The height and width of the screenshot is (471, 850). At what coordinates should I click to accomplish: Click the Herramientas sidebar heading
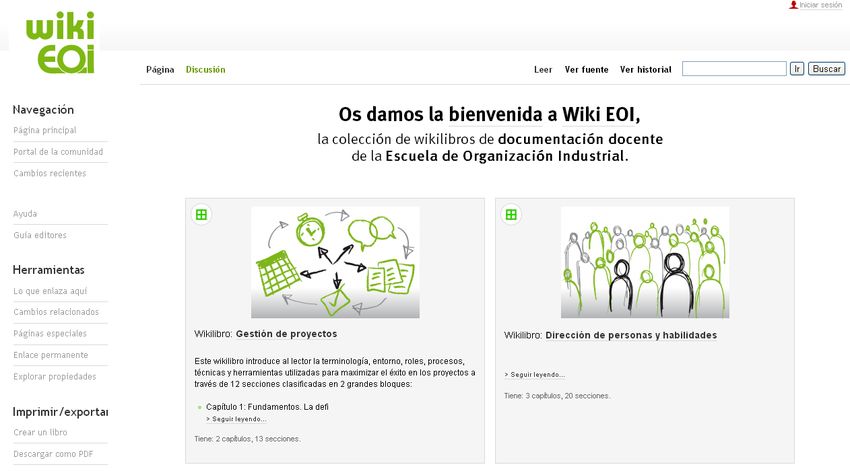coord(48,269)
